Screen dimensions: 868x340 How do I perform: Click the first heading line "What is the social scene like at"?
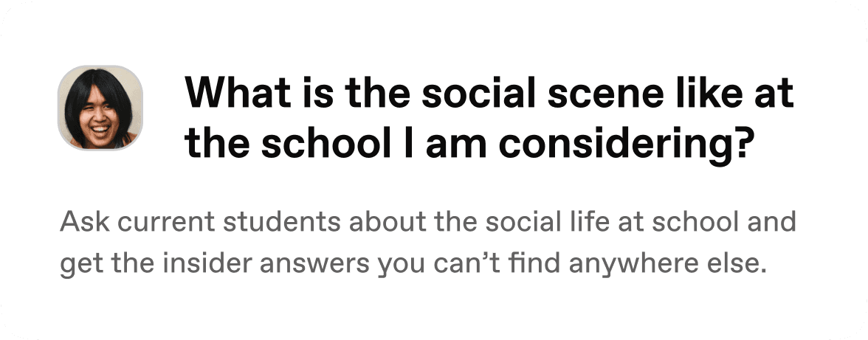click(489, 94)
